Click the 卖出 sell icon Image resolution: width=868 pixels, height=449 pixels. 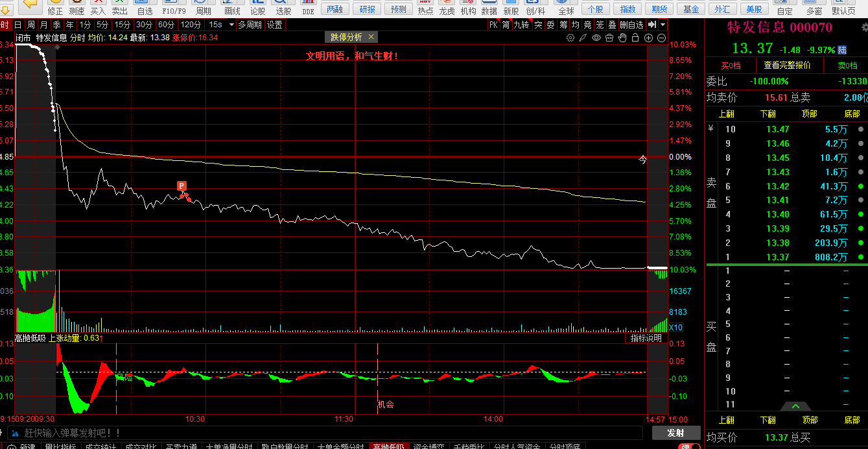point(119,8)
